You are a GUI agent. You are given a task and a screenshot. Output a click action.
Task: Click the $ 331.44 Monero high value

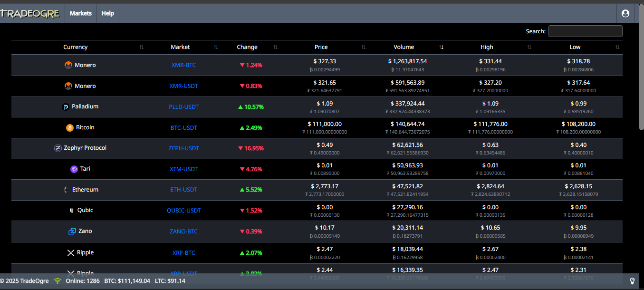coord(490,61)
